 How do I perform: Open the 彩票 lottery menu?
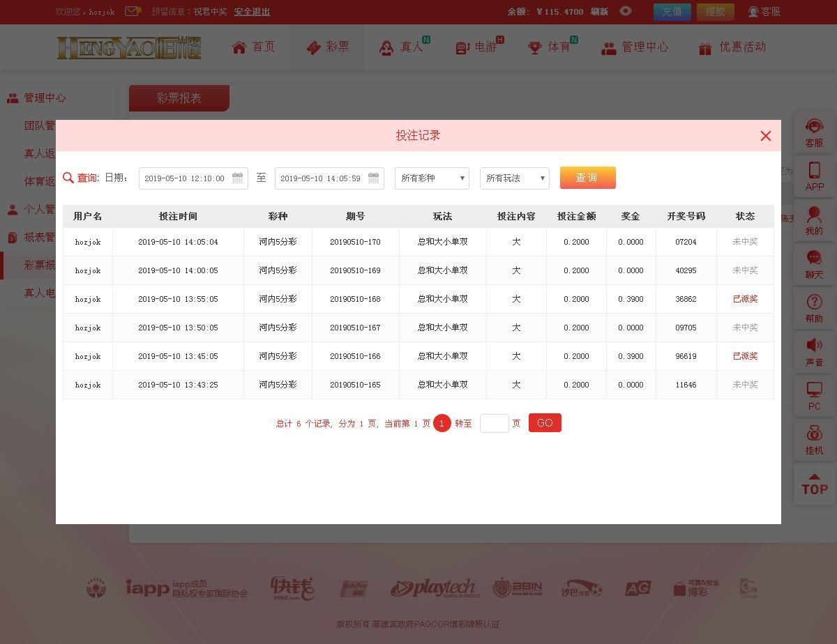coord(327,47)
